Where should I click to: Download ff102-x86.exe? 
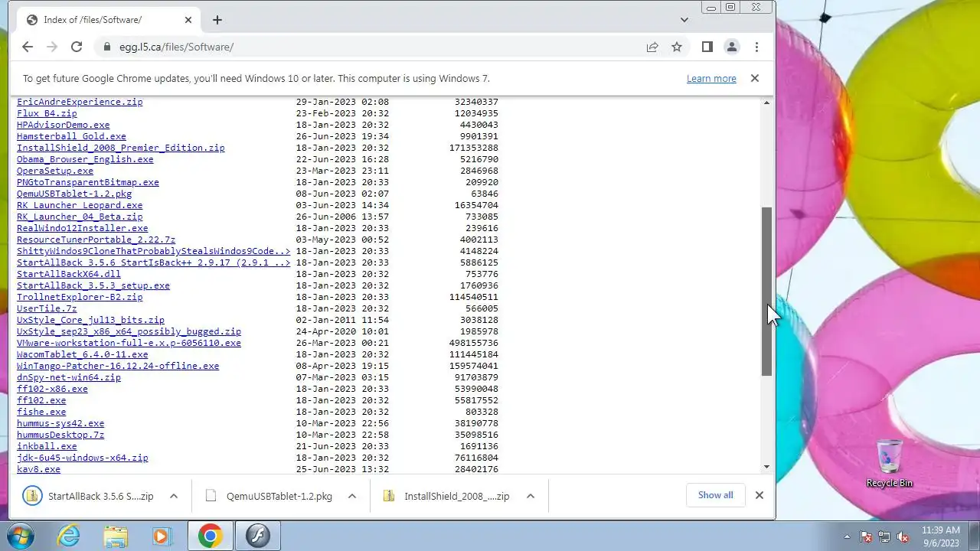(x=52, y=389)
